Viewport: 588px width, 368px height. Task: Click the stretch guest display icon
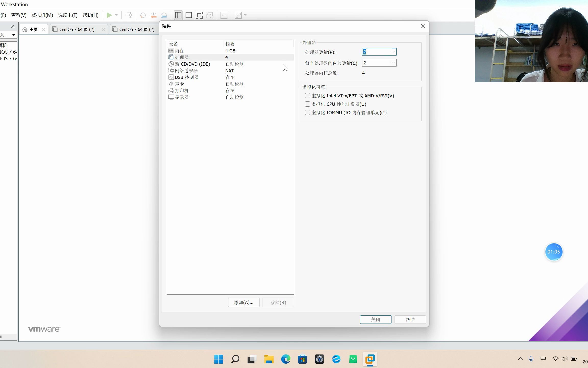click(238, 15)
